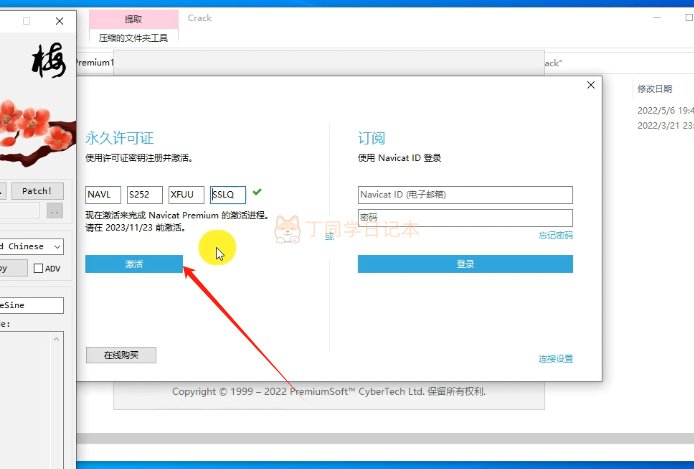
Task: Click the 密码 password field
Action: click(x=465, y=218)
